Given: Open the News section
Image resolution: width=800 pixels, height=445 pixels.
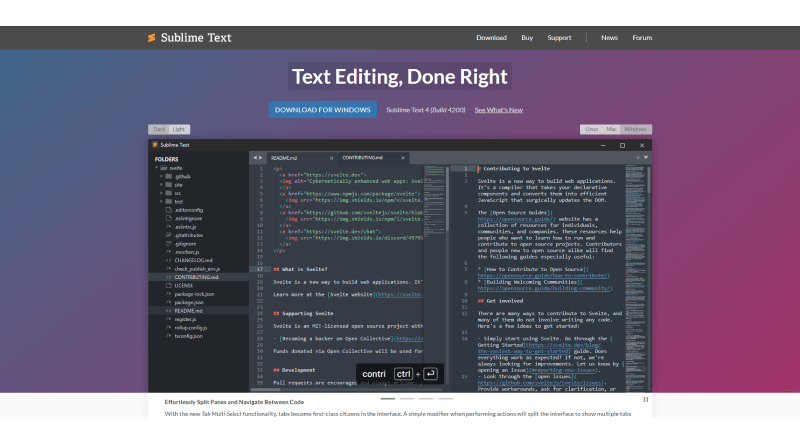Looking at the screenshot, I should [x=609, y=38].
